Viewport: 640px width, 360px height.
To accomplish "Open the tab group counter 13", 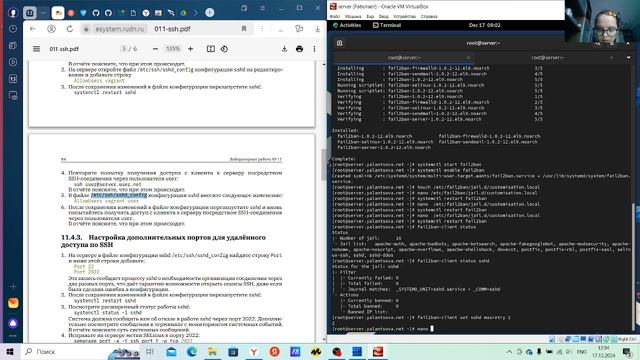I will (29, 13).
